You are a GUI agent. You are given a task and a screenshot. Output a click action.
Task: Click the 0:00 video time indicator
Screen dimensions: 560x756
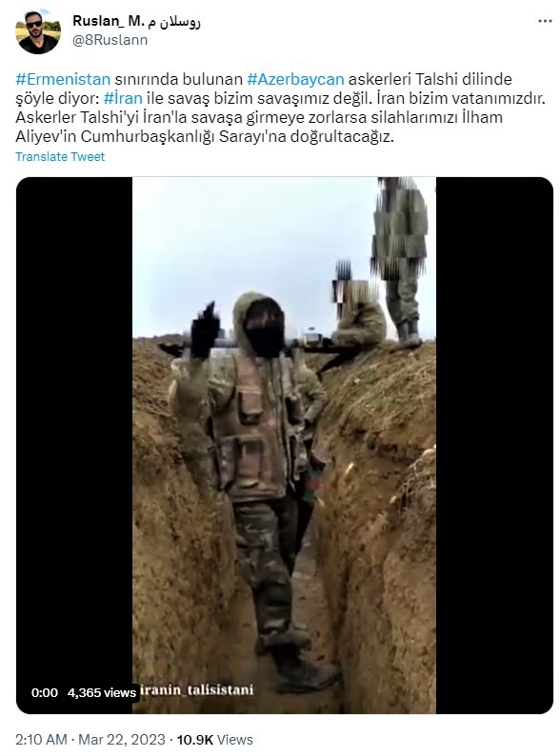tap(45, 693)
